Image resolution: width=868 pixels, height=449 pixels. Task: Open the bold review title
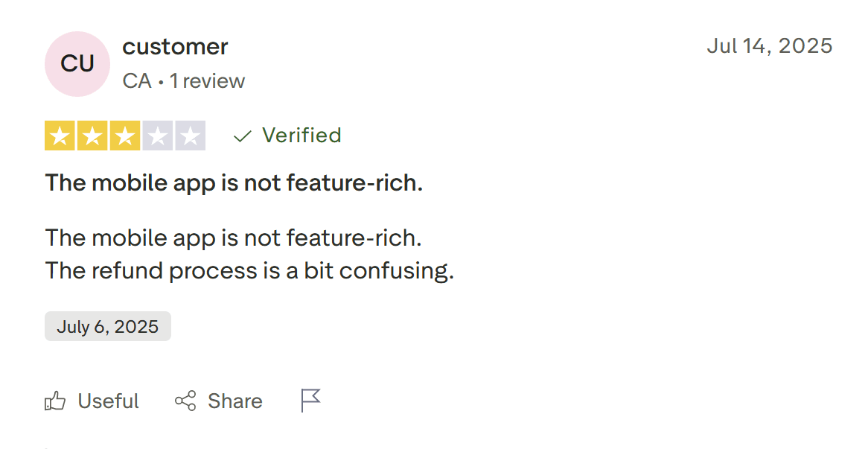point(234,182)
